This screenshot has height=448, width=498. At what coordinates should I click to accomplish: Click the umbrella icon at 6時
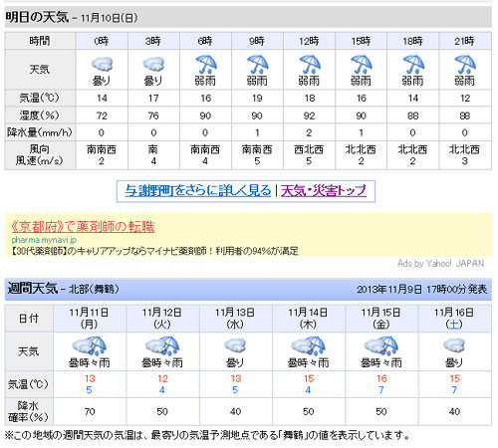click(x=206, y=65)
